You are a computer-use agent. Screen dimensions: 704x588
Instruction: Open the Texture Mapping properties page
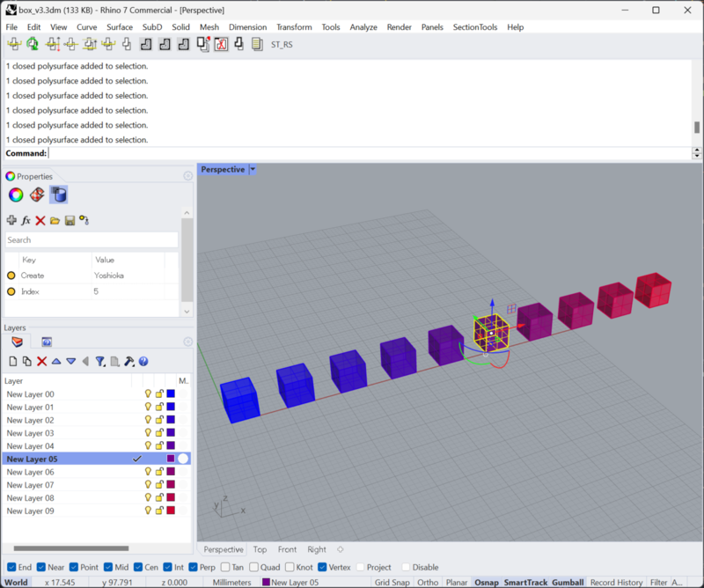[37, 195]
